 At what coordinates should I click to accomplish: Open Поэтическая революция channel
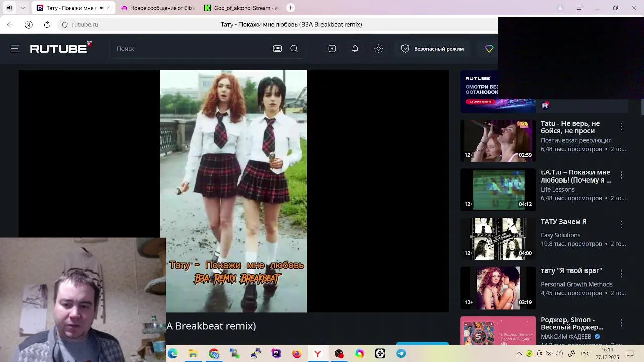576,140
